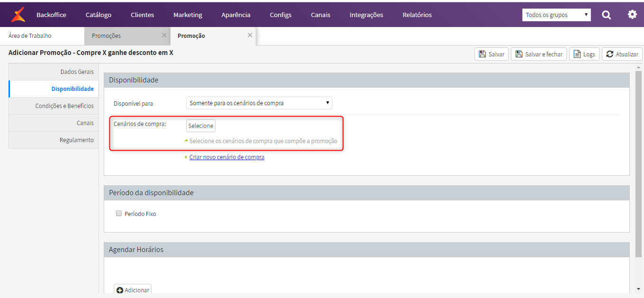Open the Canais top menu
Viewport: 644px width, 298px height.
point(321,15)
